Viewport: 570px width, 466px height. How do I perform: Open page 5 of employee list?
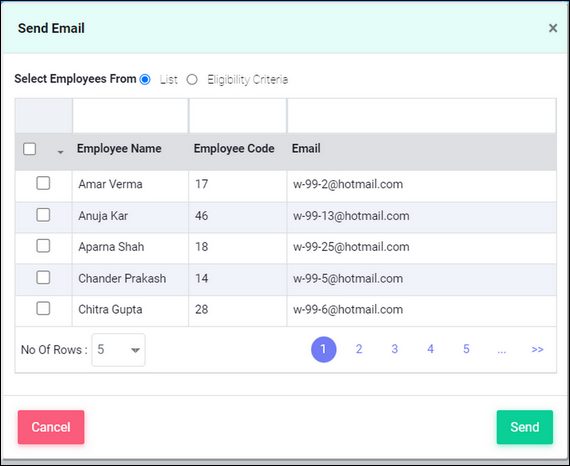tap(466, 349)
